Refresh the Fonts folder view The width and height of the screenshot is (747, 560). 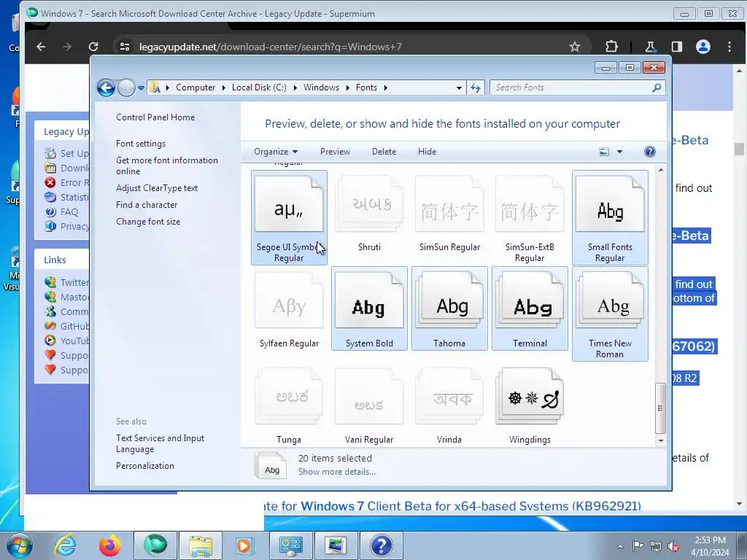pyautogui.click(x=476, y=87)
